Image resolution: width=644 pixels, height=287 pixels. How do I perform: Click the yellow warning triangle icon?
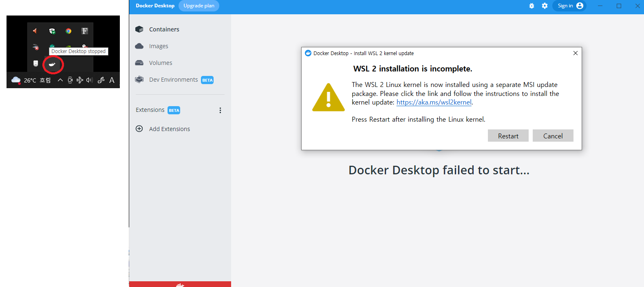329,98
